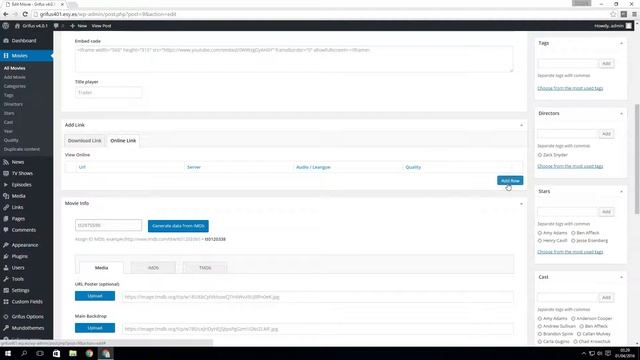The width and height of the screenshot is (640, 360).
Task: Open Chrome from the taskbar
Action: (89, 353)
